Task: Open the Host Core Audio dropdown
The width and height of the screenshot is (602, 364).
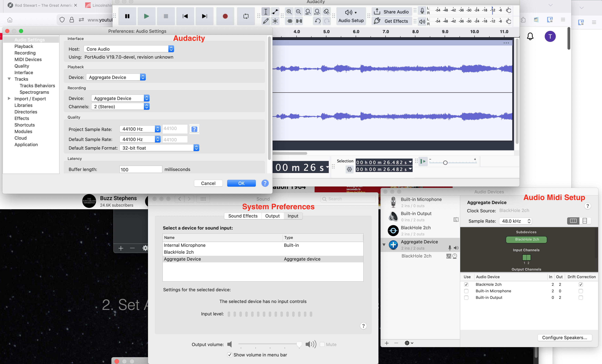Action: [129, 49]
